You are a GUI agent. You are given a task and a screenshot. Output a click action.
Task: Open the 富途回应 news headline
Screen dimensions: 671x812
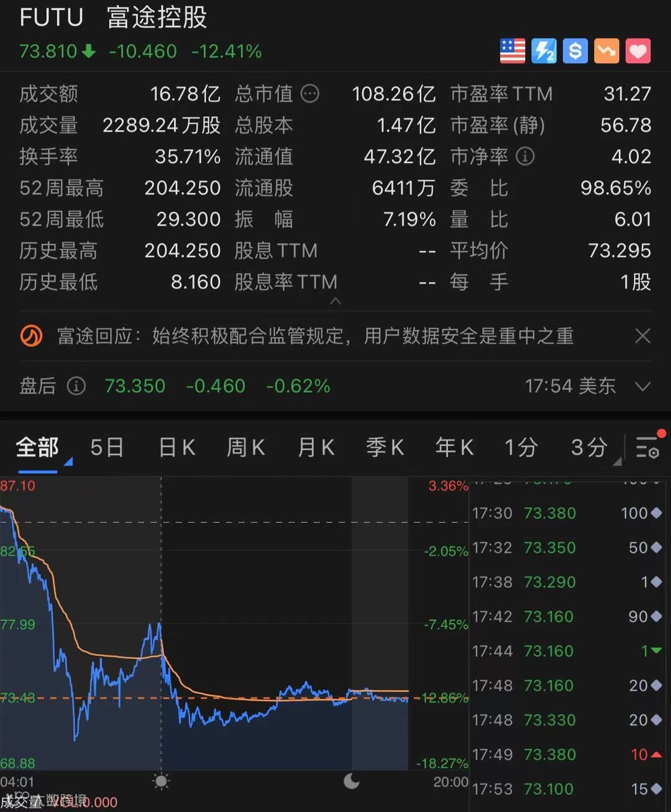click(x=315, y=336)
